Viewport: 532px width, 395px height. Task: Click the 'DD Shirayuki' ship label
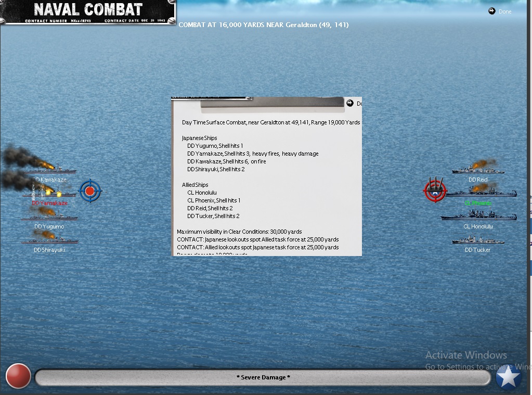(x=49, y=250)
